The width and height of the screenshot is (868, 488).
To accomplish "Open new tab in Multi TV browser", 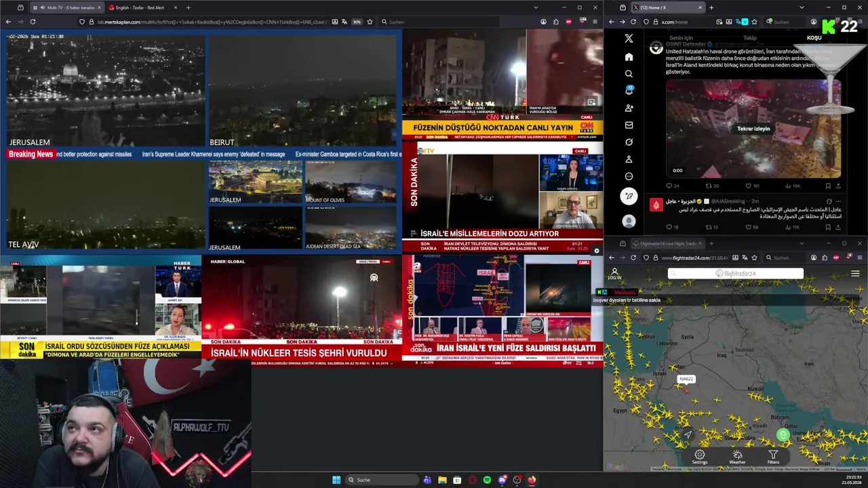I will [x=188, y=7].
